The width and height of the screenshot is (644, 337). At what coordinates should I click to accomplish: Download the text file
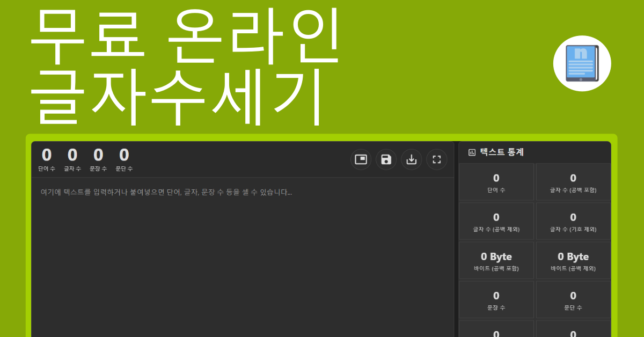(411, 159)
